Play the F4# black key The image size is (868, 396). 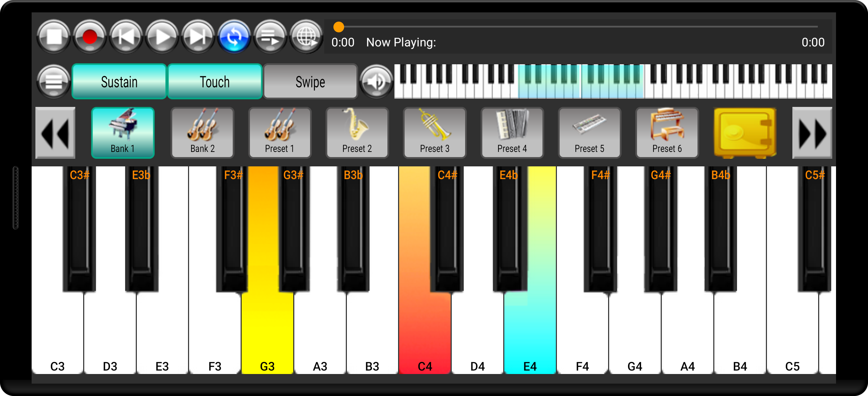601,229
